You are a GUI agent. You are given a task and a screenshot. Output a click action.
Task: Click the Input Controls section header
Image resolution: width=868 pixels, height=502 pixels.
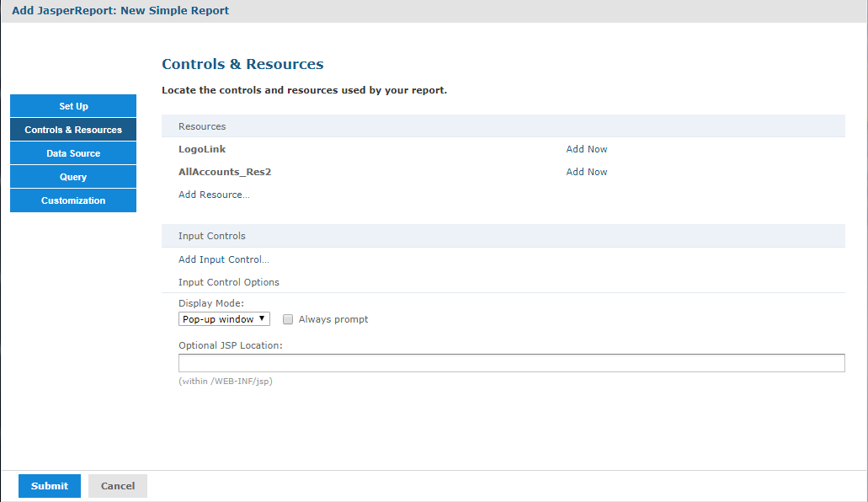point(503,236)
